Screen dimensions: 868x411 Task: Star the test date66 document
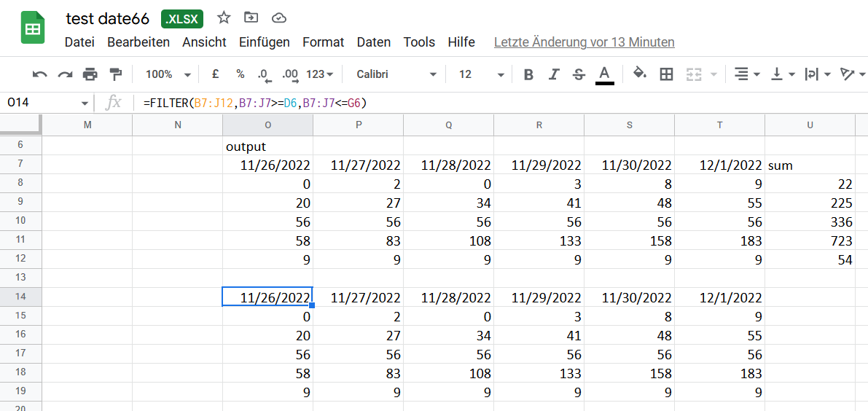point(224,17)
